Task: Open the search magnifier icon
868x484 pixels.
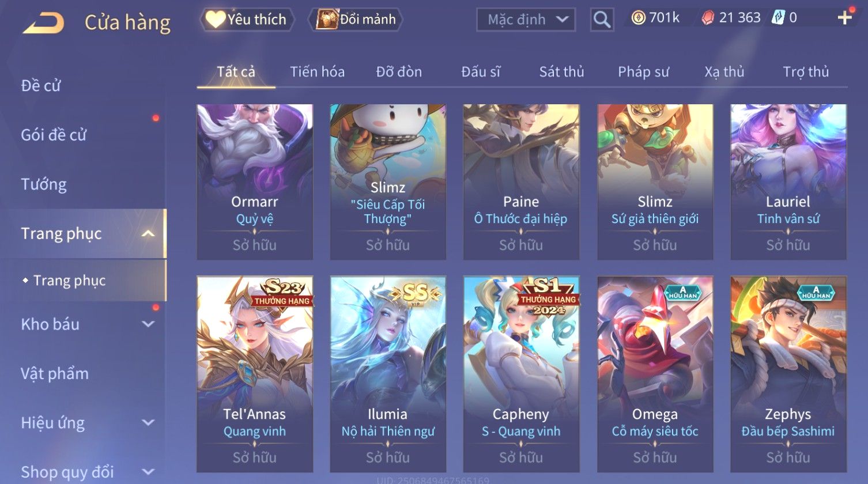Action: pos(602,20)
